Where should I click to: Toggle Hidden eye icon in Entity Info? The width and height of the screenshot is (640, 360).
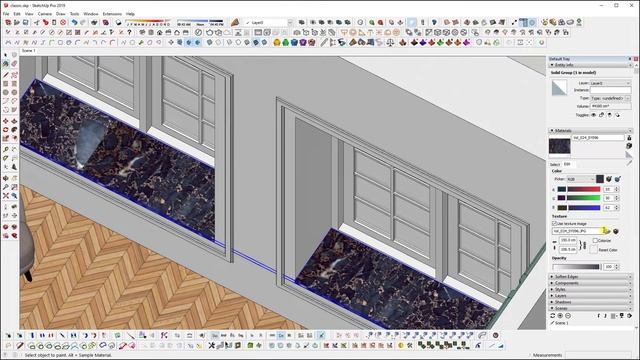[x=594, y=115]
